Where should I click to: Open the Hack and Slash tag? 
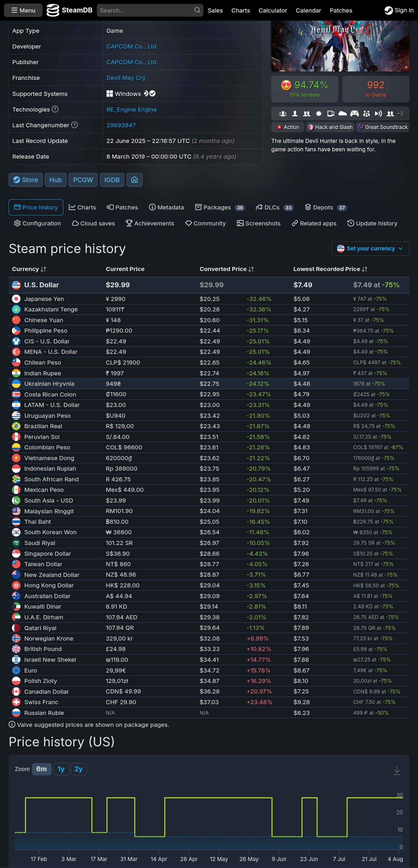pyautogui.click(x=330, y=127)
